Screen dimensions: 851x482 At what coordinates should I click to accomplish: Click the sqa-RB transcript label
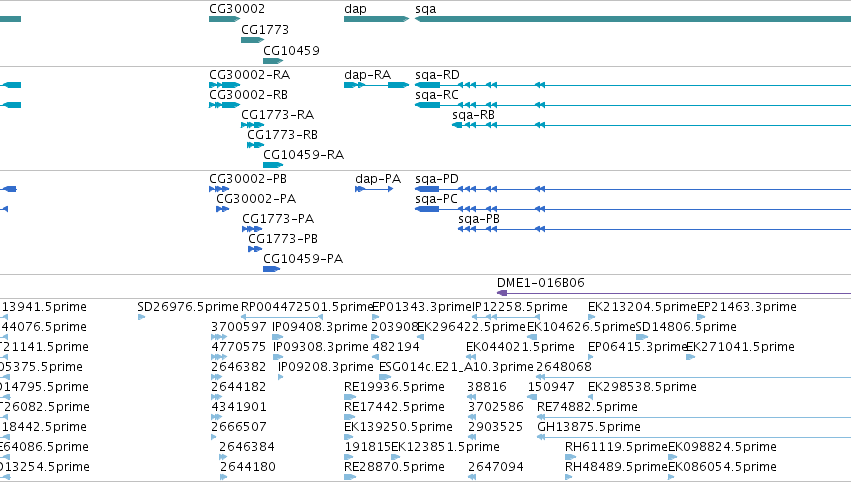(473, 115)
